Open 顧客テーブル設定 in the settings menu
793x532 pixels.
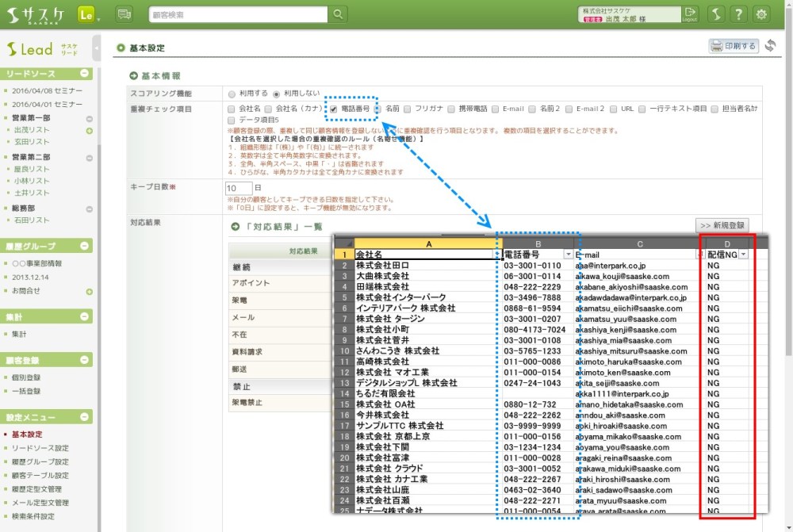point(40,476)
